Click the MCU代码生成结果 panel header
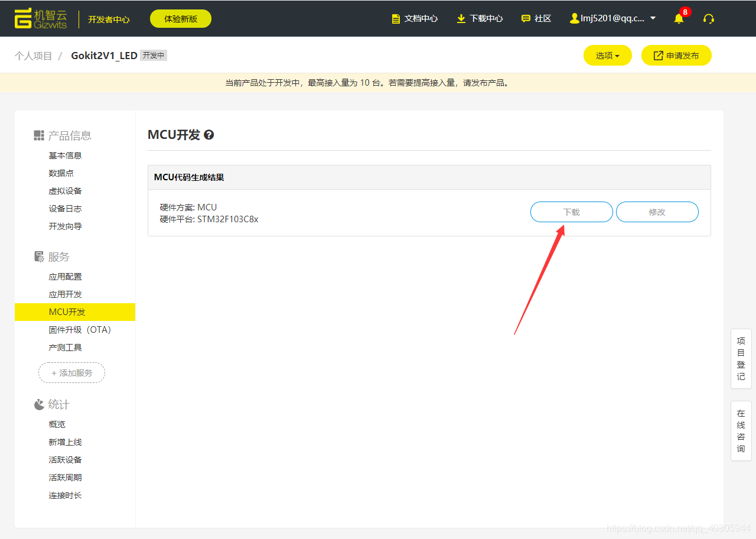This screenshot has height=539, width=756. (x=429, y=177)
